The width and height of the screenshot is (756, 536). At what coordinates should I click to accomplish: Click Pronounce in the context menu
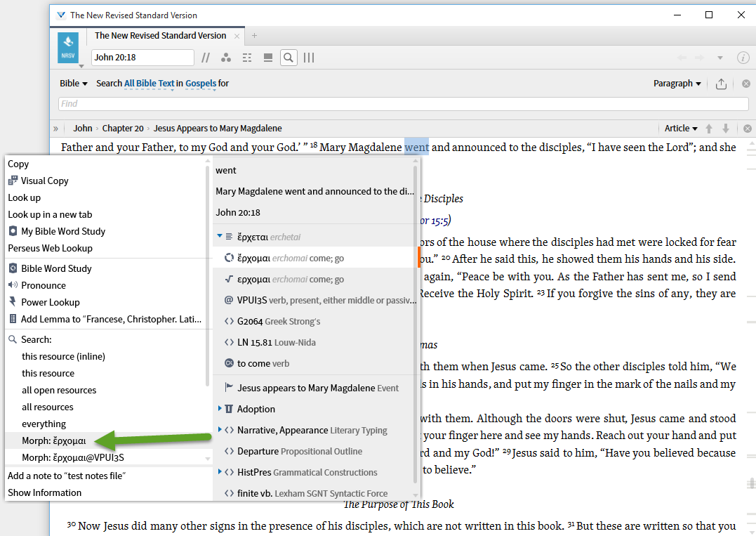[x=43, y=286]
